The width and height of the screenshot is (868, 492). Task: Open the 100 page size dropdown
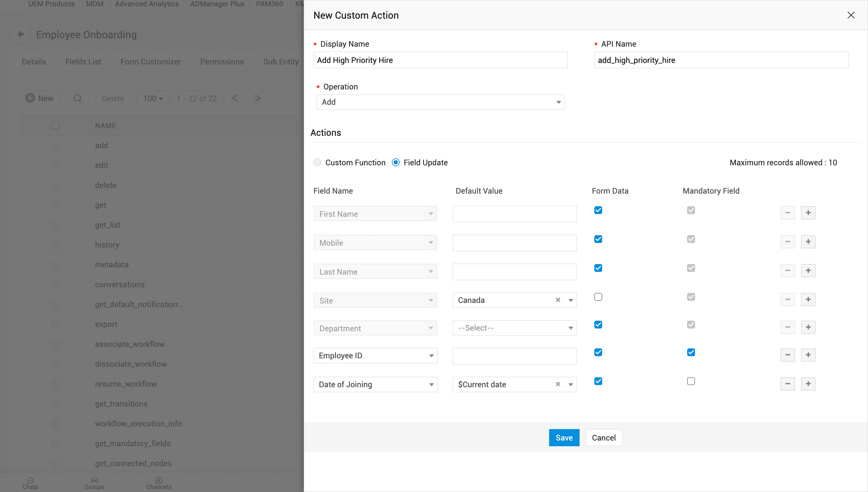[153, 98]
